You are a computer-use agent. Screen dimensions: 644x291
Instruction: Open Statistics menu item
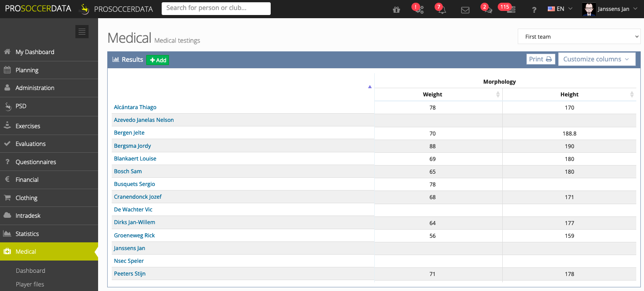click(49, 234)
